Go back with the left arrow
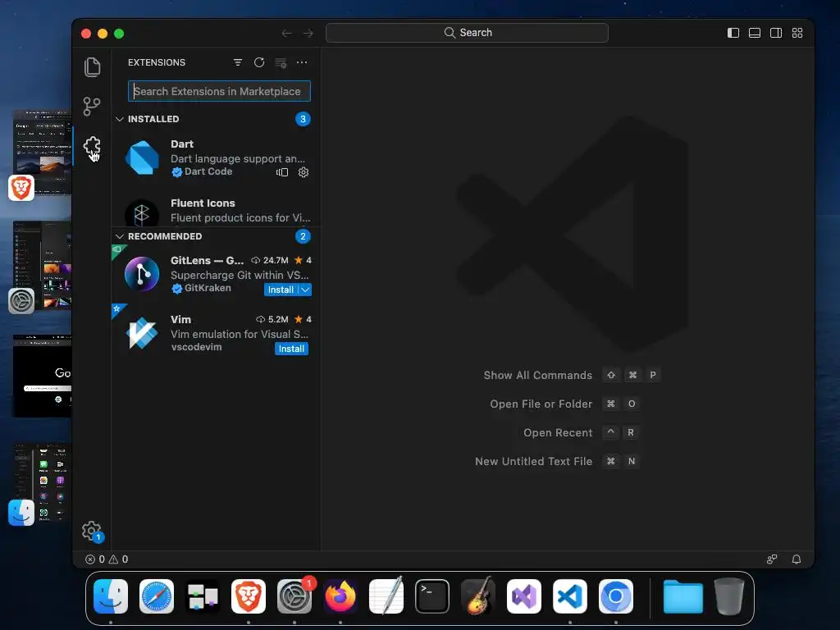Viewport: 840px width, 630px height. point(286,33)
